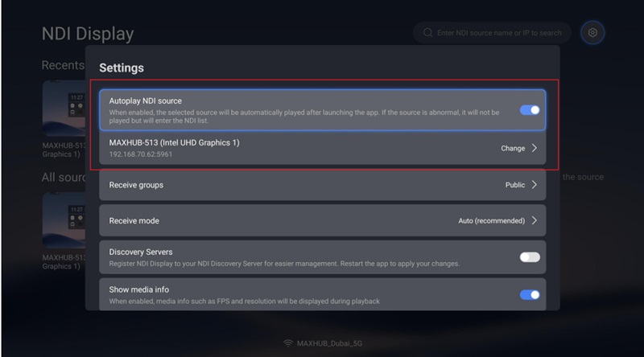Screen dimensions: 644x357
Task: Click the settings gear icon
Action: (x=592, y=33)
